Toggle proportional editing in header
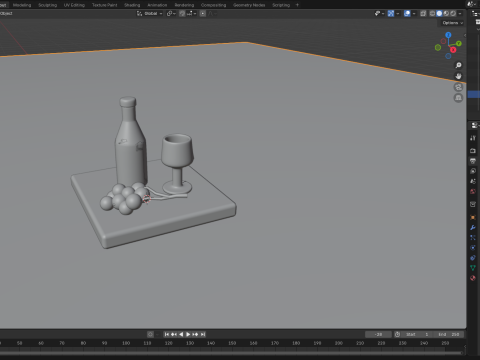Screen dimensions: 480x360 tap(203, 14)
